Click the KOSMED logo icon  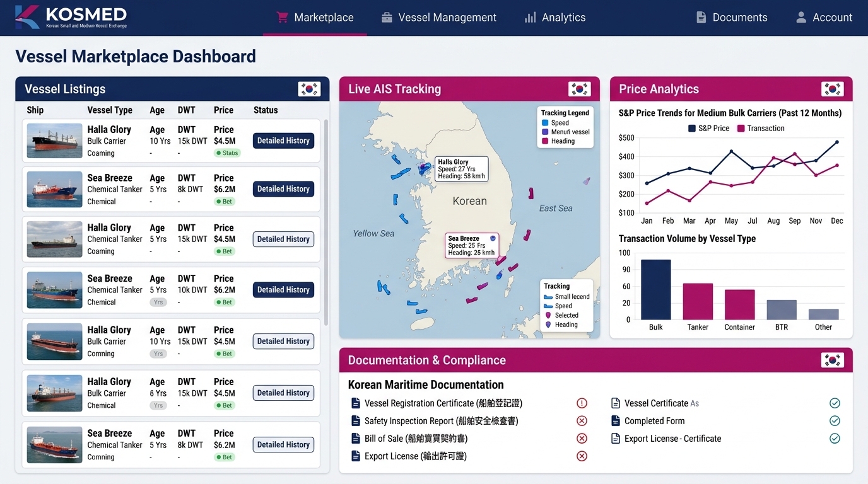click(27, 17)
